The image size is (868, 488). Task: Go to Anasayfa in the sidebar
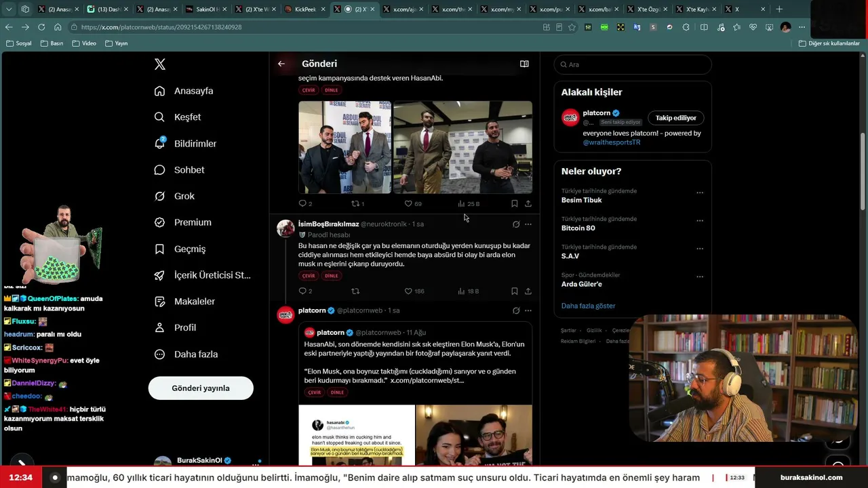click(184, 91)
